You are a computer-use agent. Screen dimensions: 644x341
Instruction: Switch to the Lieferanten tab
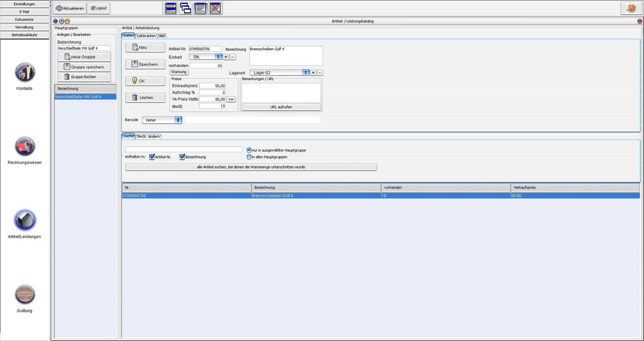click(x=146, y=36)
